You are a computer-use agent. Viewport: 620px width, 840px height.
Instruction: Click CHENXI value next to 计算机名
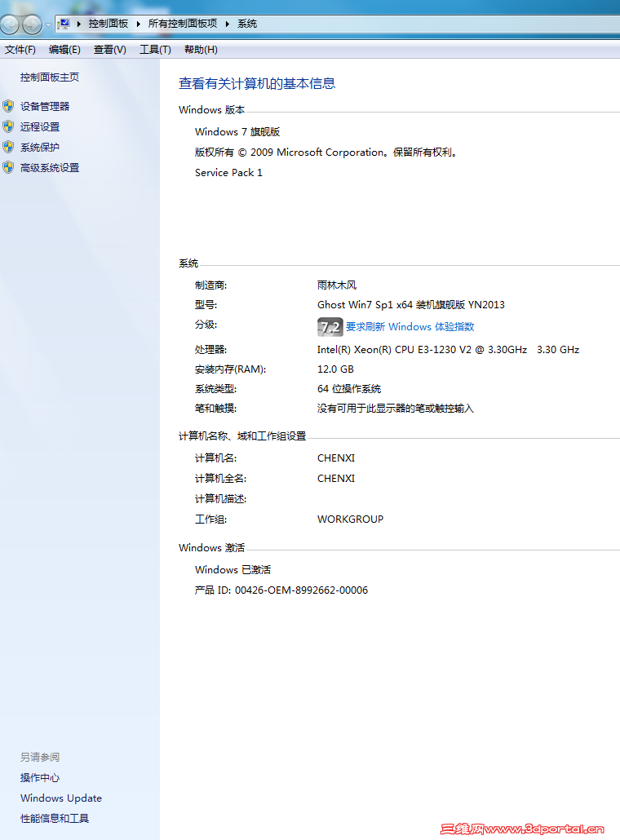[336, 458]
